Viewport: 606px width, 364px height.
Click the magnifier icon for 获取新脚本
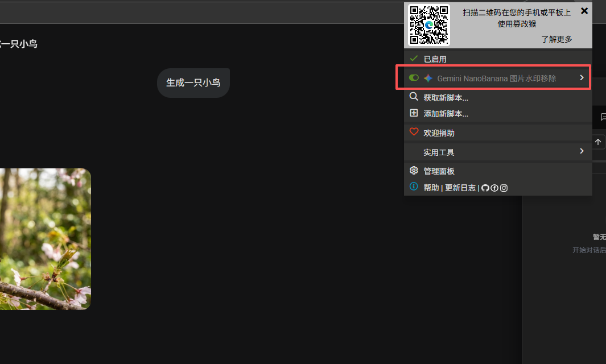[x=414, y=97]
